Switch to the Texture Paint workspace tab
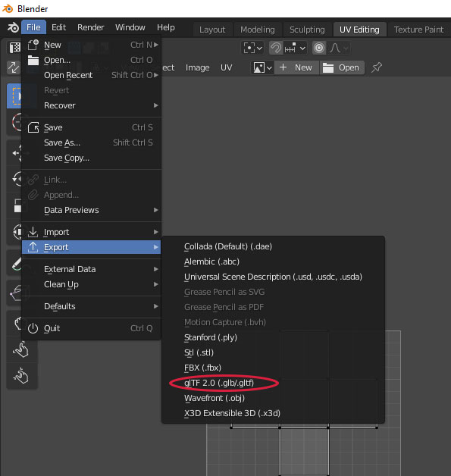Viewport: 451px width, 476px height. (418, 30)
